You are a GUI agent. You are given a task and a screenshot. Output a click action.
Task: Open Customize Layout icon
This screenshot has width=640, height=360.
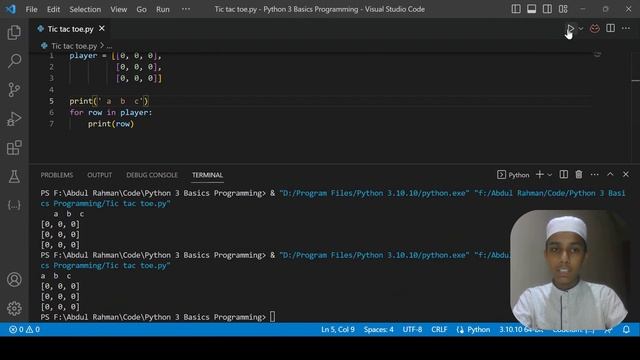tap(563, 9)
